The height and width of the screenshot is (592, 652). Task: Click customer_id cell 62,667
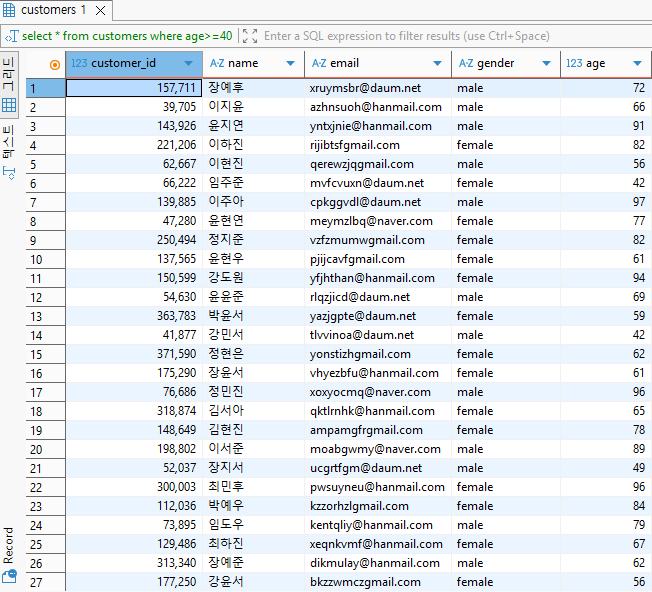tap(134, 164)
